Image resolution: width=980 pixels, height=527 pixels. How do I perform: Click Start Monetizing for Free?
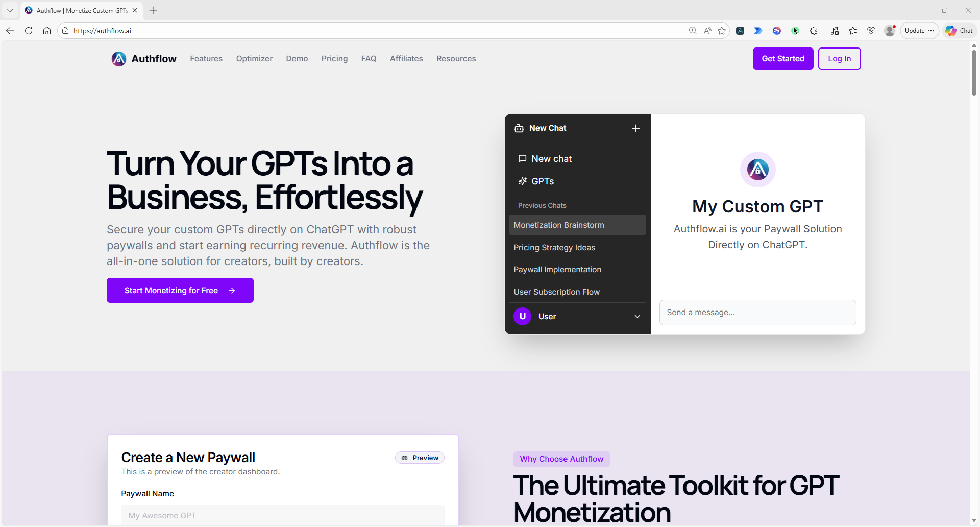pyautogui.click(x=180, y=290)
